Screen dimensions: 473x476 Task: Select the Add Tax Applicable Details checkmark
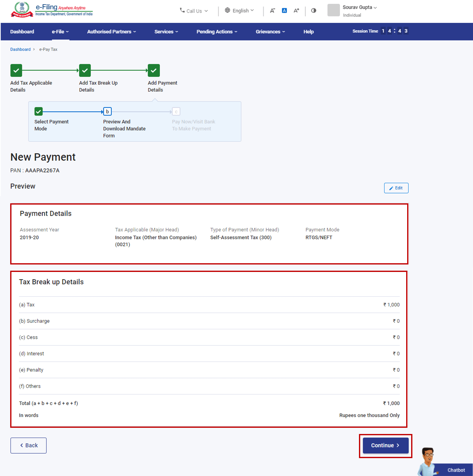point(16,70)
